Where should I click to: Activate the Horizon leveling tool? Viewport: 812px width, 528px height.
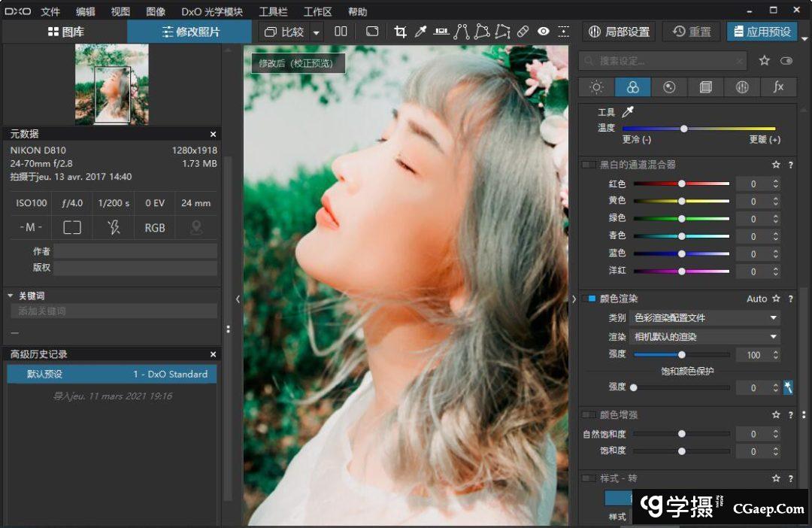441,32
